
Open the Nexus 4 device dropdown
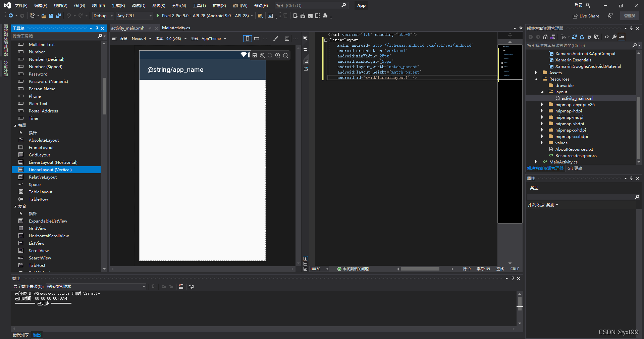pos(141,39)
